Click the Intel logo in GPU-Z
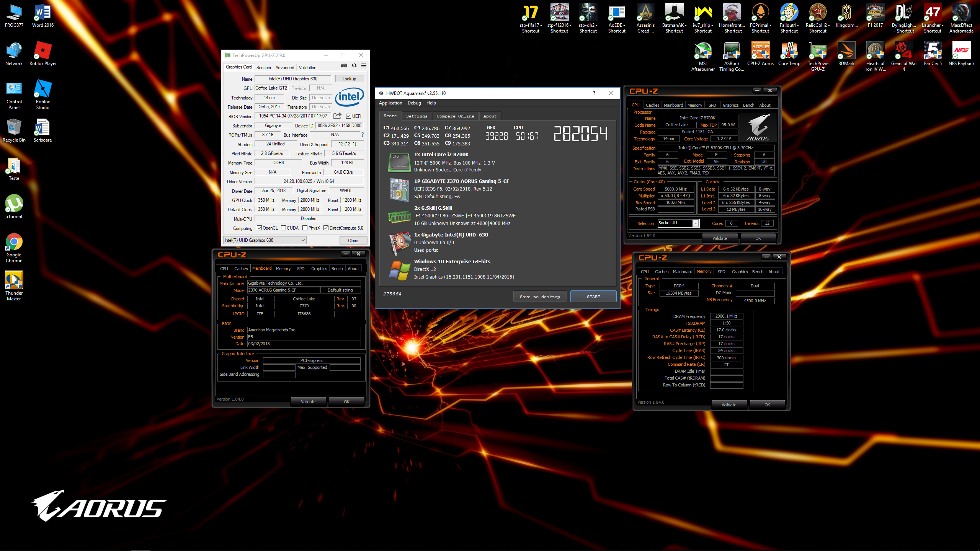Viewport: 980px width, 551px height. pyautogui.click(x=349, y=97)
